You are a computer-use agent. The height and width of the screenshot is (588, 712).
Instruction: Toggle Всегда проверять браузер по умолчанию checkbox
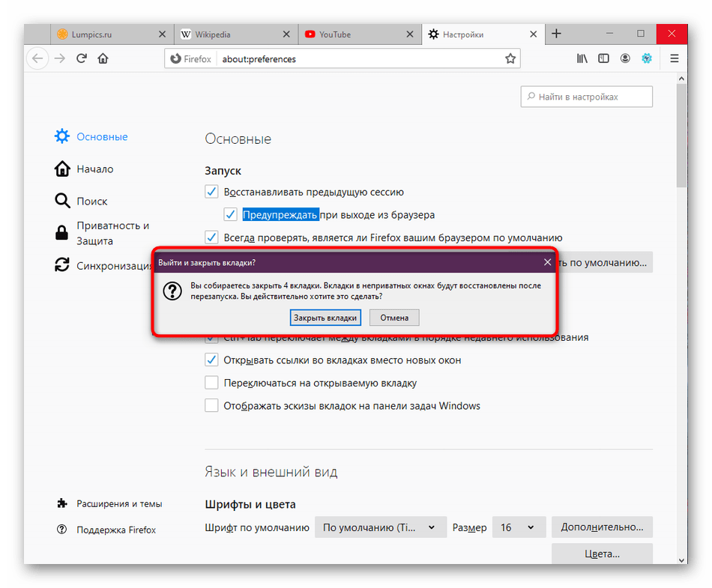211,237
